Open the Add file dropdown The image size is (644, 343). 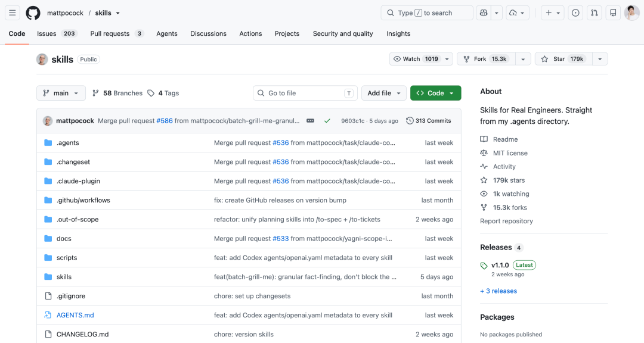(x=383, y=93)
